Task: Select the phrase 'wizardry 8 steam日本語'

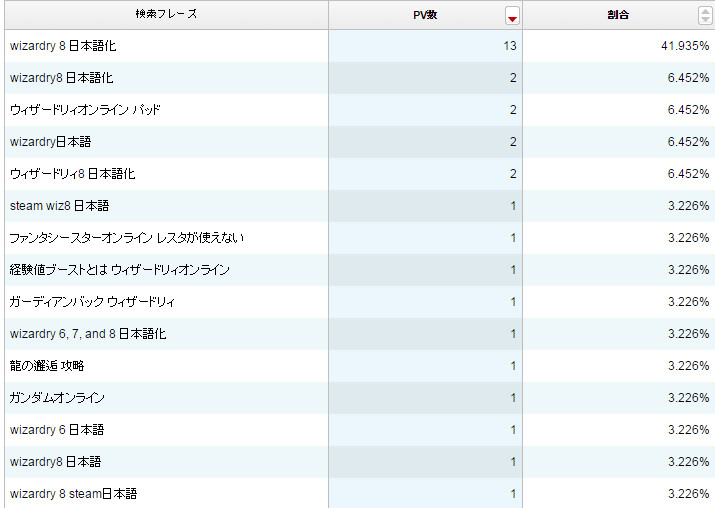Action: point(73,493)
